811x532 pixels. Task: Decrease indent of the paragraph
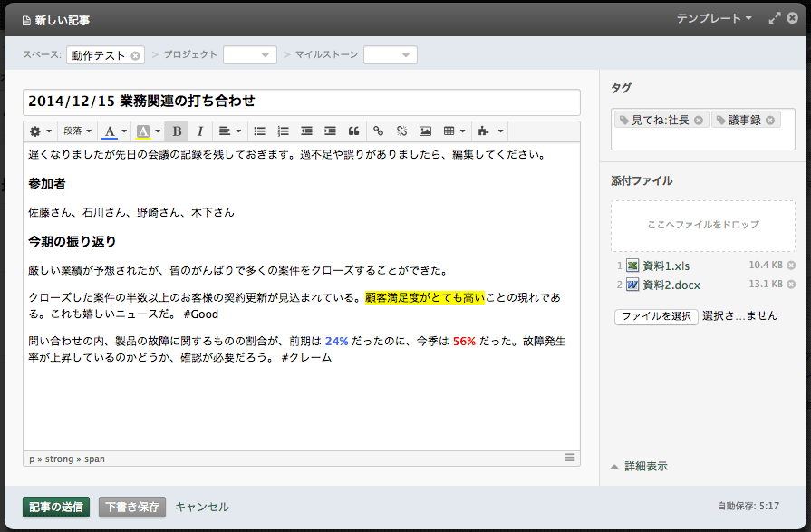pos(306,131)
